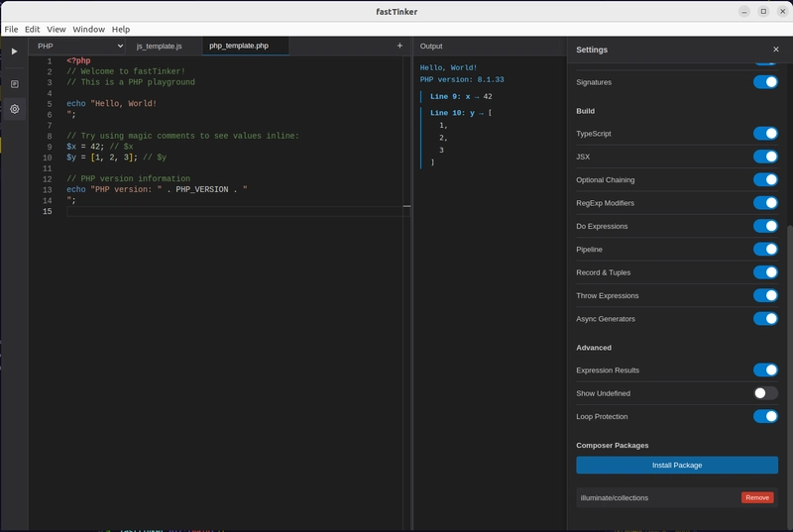Open the PHP language dropdown

point(79,46)
